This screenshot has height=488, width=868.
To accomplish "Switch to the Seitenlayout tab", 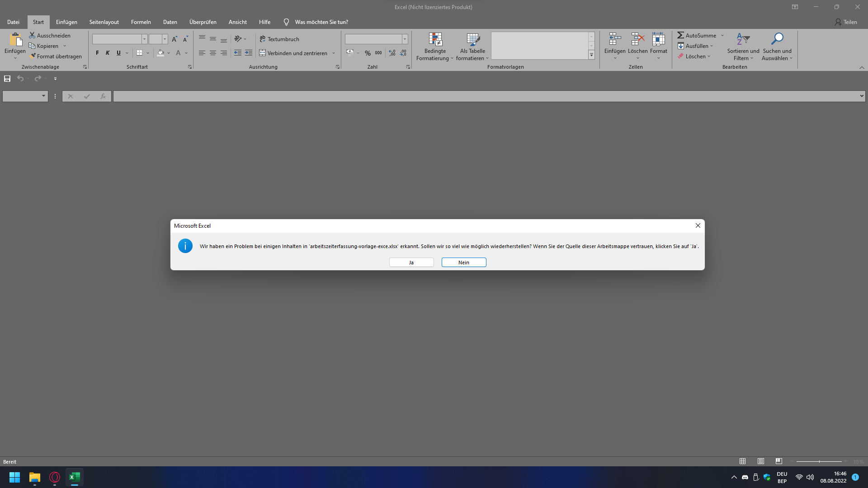I will 104,22.
